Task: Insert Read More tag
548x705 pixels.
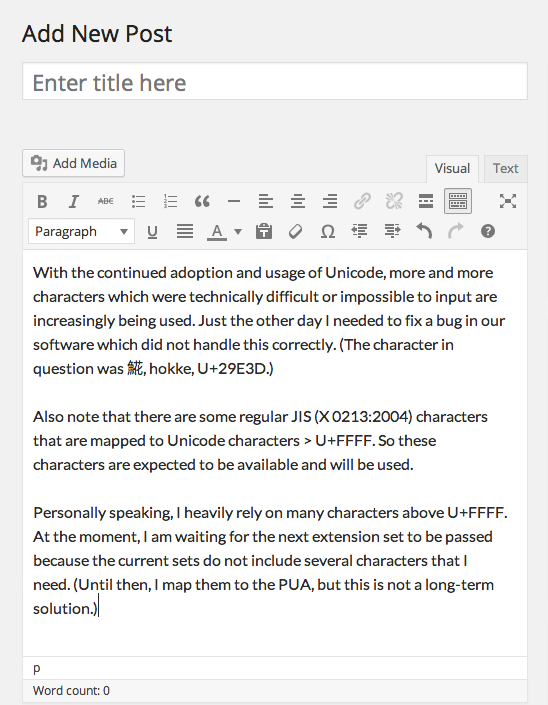Action: click(426, 201)
